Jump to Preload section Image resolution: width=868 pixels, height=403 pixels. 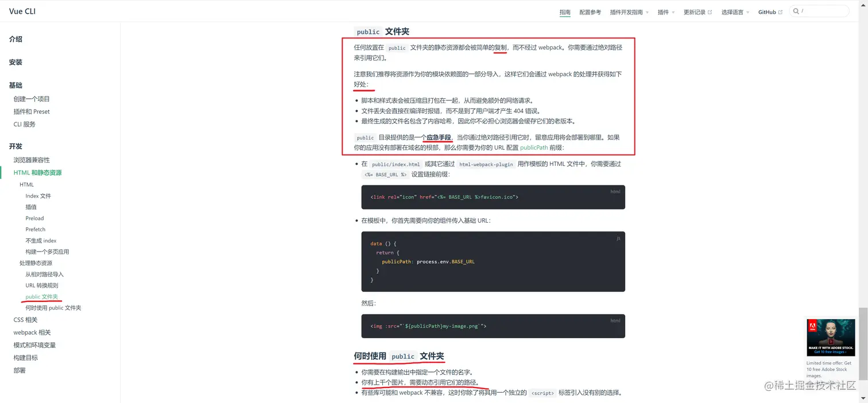[x=34, y=218]
